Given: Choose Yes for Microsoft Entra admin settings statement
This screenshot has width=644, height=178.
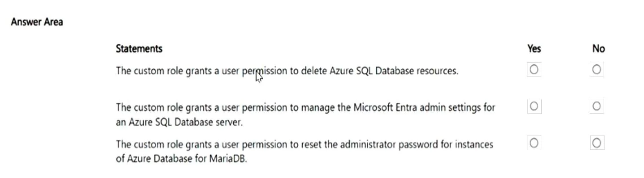Looking at the screenshot, I should (x=534, y=106).
